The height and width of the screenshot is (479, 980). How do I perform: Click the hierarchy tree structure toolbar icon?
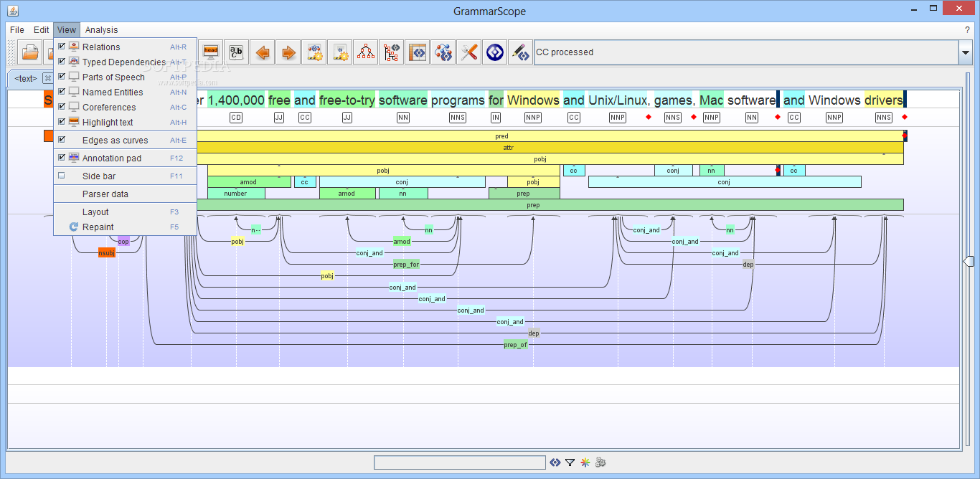point(392,52)
